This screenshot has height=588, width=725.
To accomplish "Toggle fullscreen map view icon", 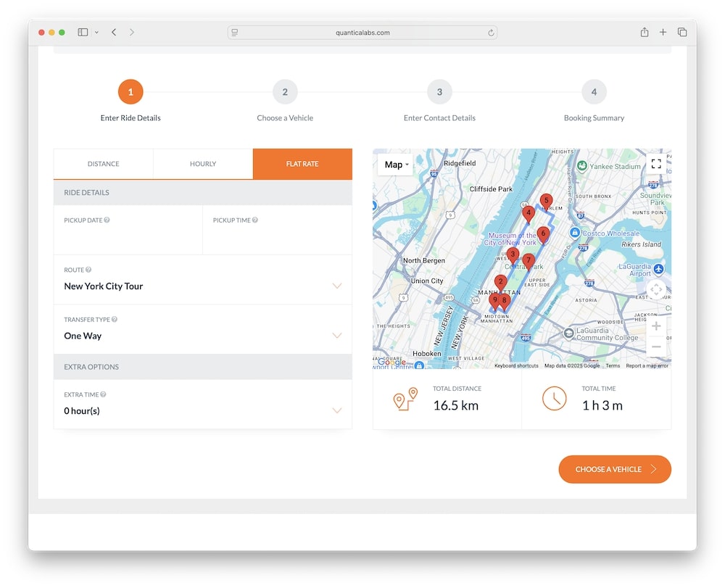I will pyautogui.click(x=656, y=163).
